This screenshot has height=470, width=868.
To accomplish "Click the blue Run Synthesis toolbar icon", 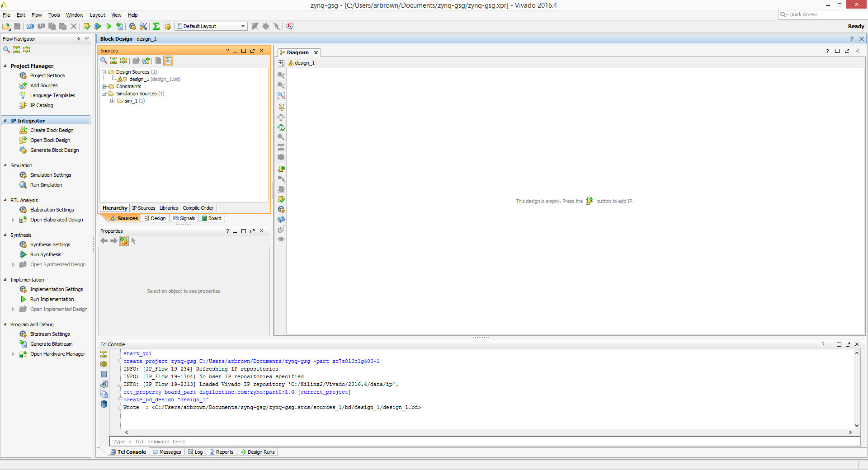I will pos(98,26).
